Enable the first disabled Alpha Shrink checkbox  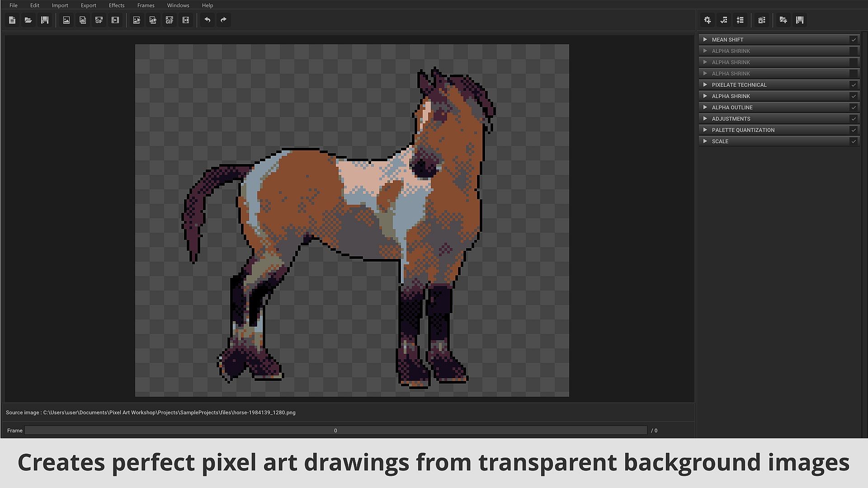[x=854, y=51]
